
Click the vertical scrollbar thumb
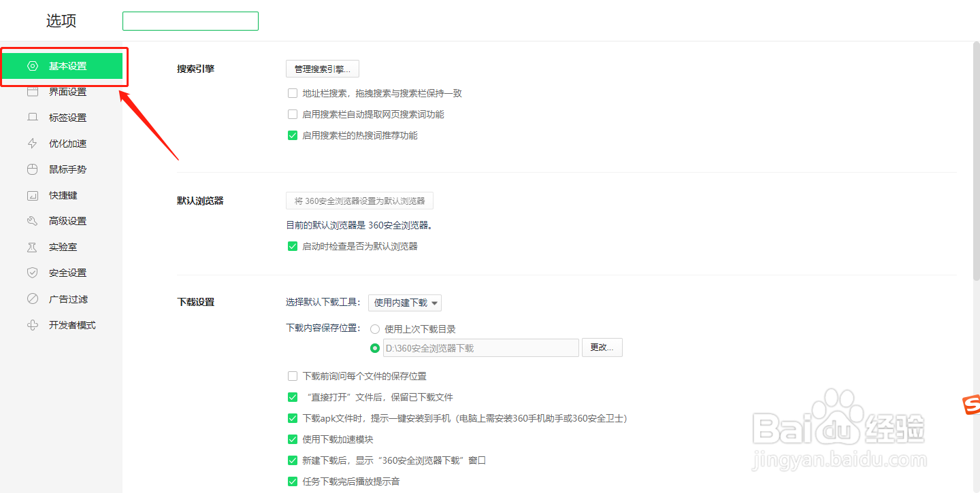pyautogui.click(x=976, y=162)
